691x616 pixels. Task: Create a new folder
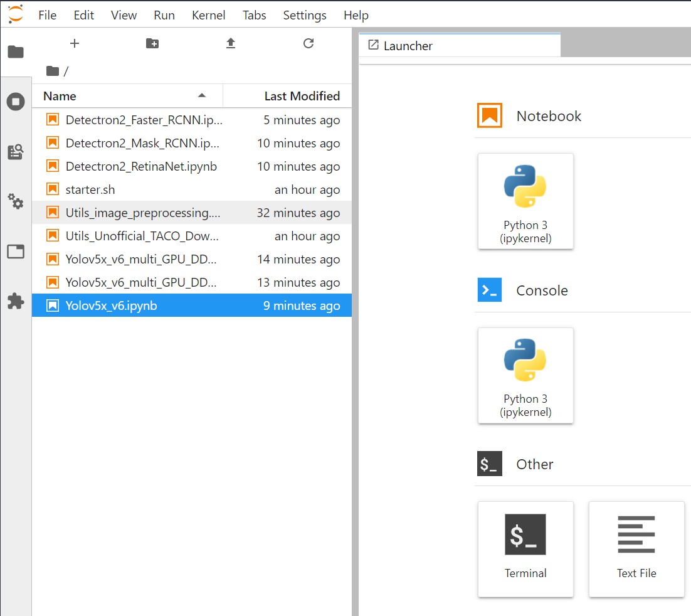click(152, 43)
